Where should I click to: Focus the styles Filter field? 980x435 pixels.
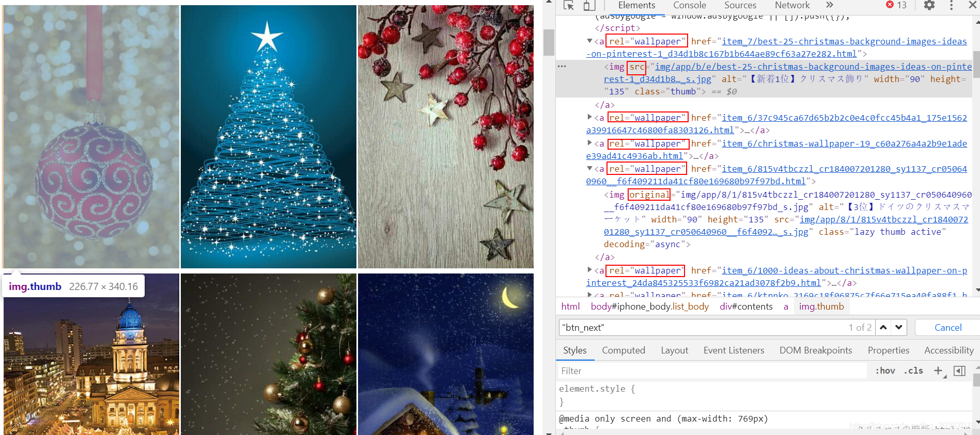pos(712,370)
